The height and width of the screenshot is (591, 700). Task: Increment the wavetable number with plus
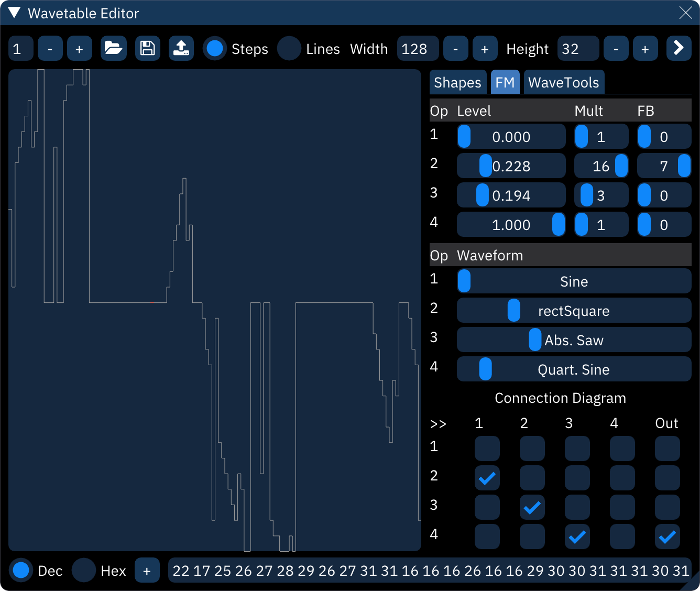[80, 48]
